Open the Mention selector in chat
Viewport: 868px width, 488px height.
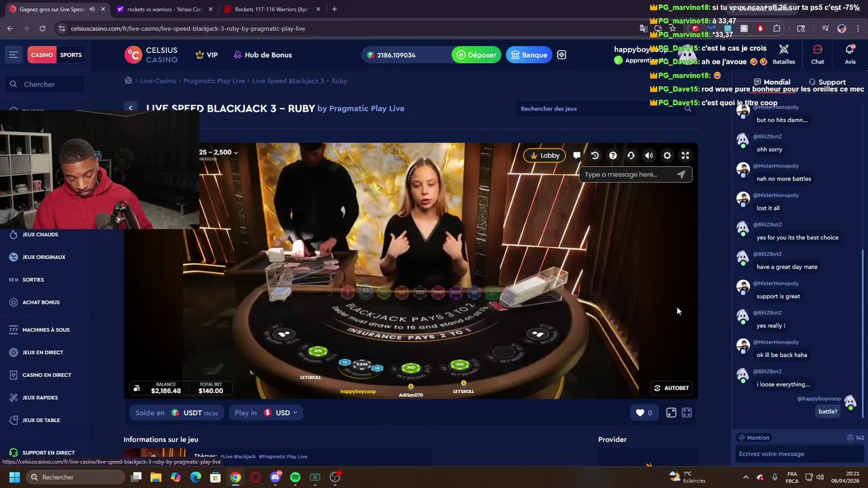[x=753, y=438]
